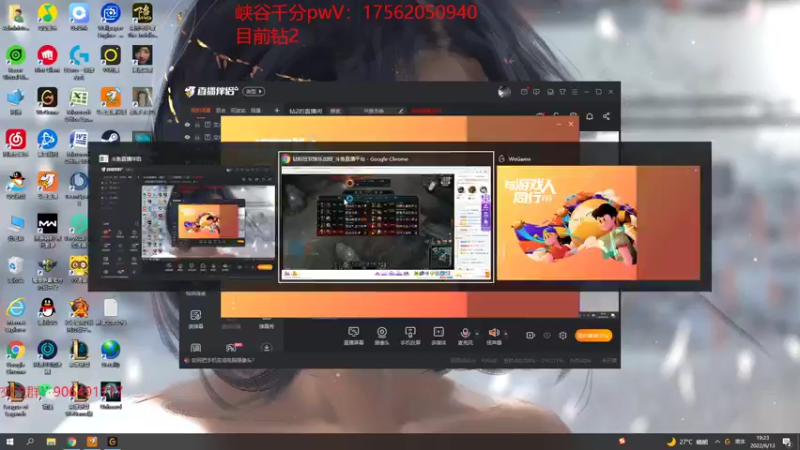Image resolution: width=800 pixels, height=450 pixels.
Task: Open the feedback chat icon in header
Action: (536, 92)
